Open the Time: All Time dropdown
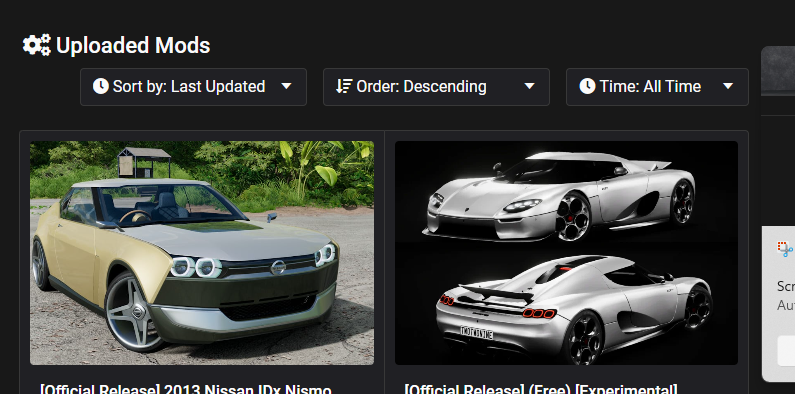The height and width of the screenshot is (394, 795). (657, 87)
